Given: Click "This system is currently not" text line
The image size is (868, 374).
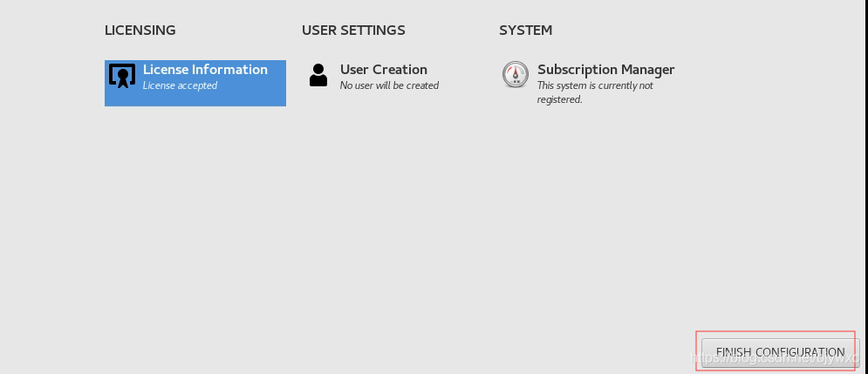Looking at the screenshot, I should pyautogui.click(x=595, y=85).
